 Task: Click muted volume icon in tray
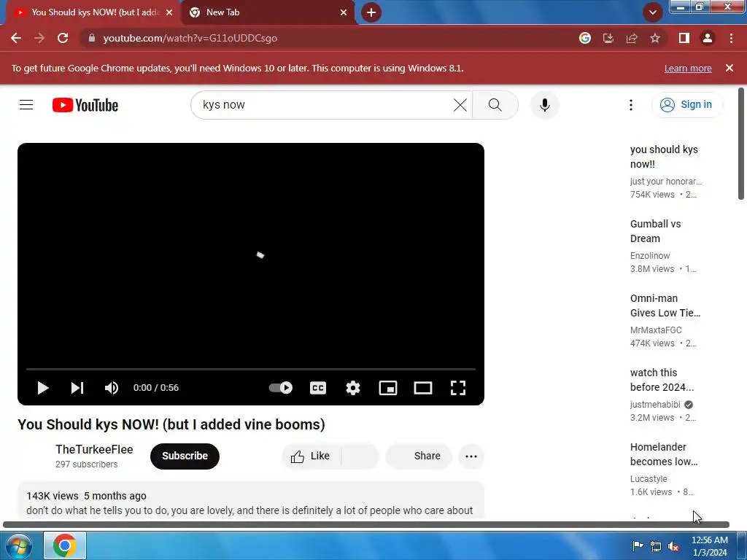pos(673,546)
